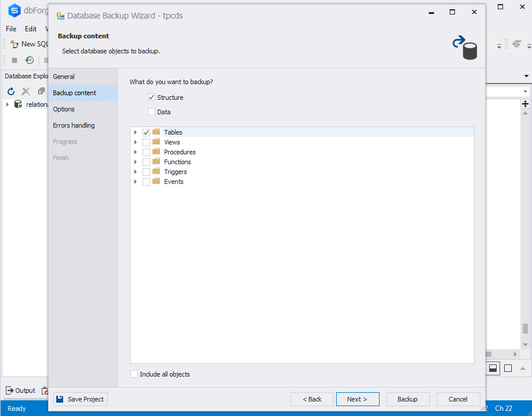This screenshot has width=532, height=416.
Task: Cancel the backup wizard
Action: (x=458, y=399)
